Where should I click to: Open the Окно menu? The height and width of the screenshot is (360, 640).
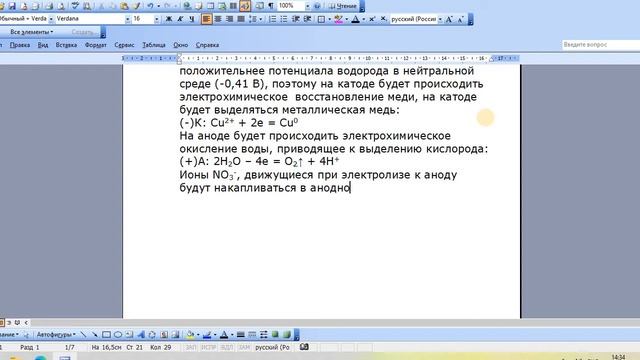point(180,45)
